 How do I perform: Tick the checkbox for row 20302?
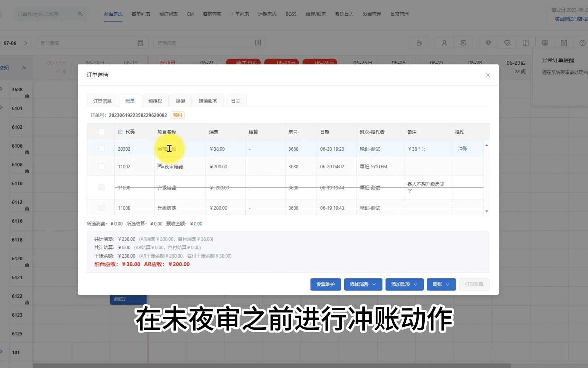click(x=101, y=149)
